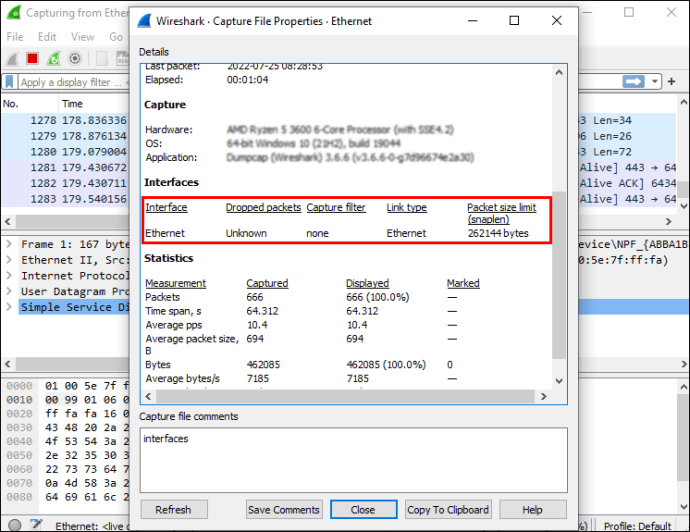This screenshot has height=532, width=690.
Task: Click Save Comments button
Action: pos(284,510)
